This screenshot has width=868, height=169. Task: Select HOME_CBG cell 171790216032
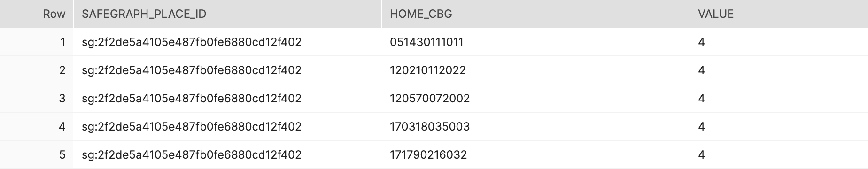pyautogui.click(x=536, y=155)
